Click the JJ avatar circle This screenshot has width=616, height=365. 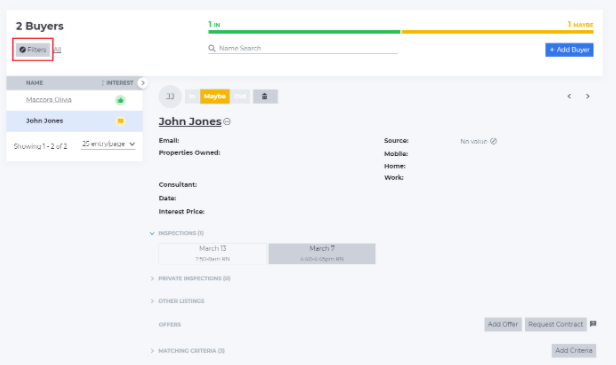[170, 96]
